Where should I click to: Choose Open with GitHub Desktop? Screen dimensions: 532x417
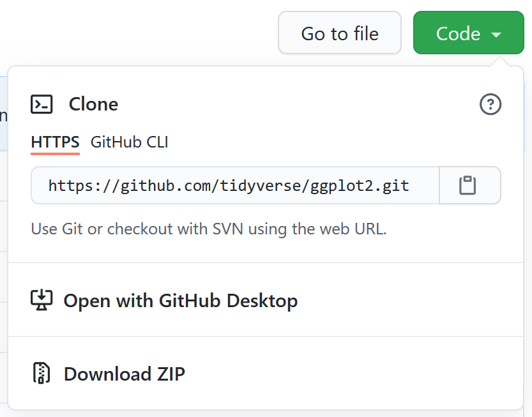click(x=266, y=300)
